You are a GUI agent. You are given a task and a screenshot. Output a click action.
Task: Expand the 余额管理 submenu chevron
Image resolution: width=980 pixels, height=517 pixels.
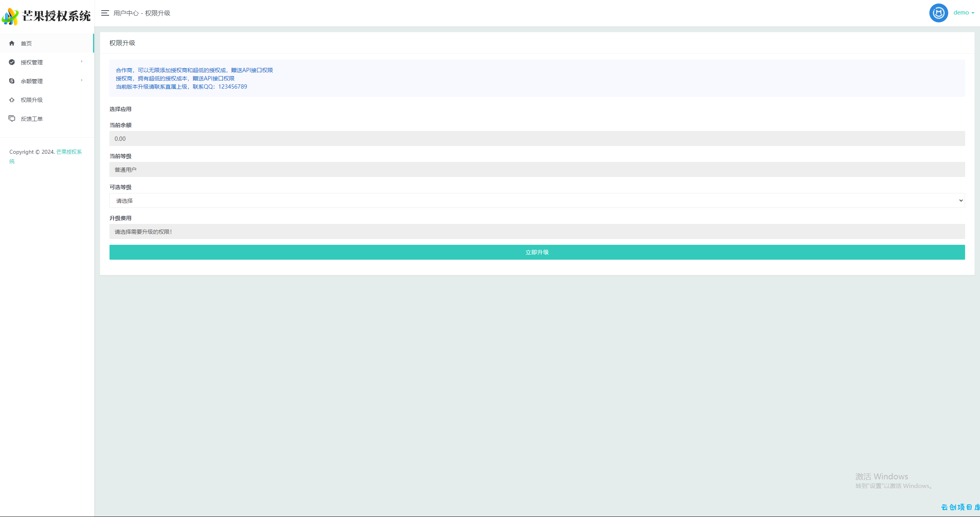(x=82, y=80)
